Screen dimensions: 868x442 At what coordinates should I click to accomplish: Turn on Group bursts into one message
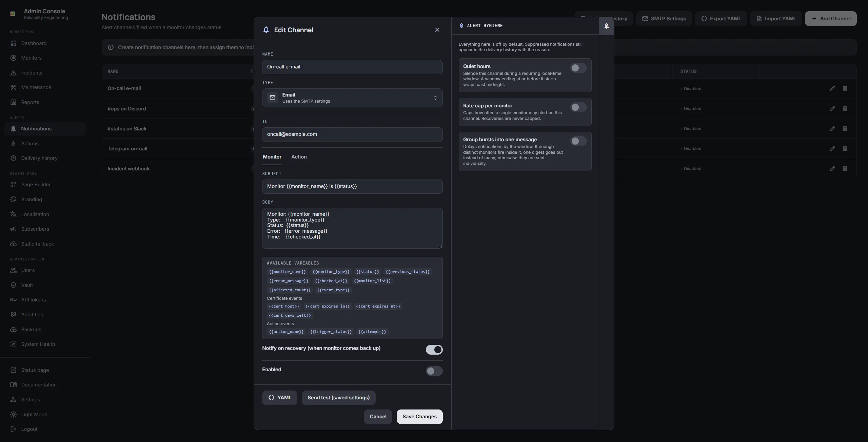coord(578,141)
